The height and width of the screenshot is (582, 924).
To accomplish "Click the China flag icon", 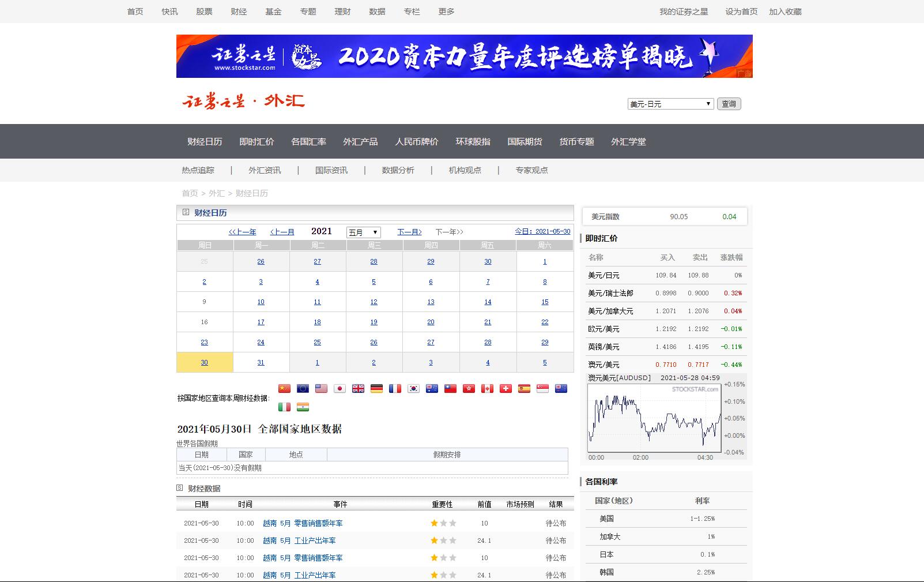I will click(284, 389).
